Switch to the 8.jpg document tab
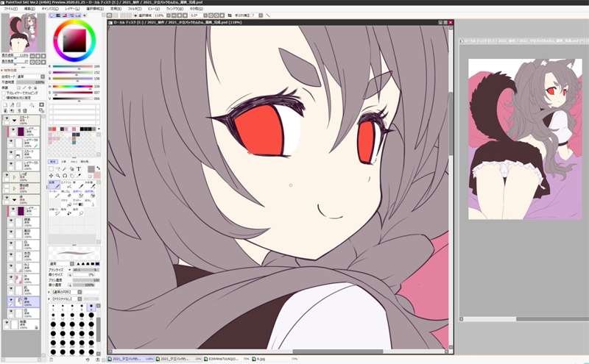The width and height of the screenshot is (589, 364). point(260,360)
